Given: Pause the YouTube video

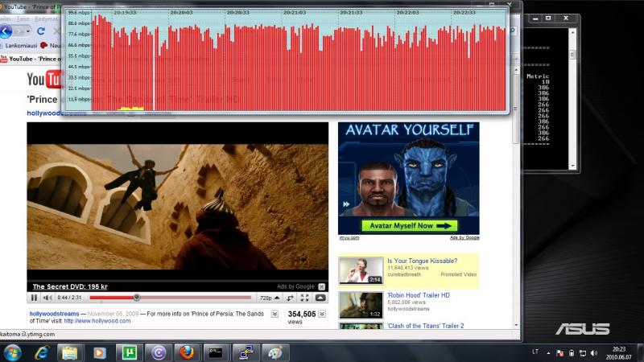Looking at the screenshot, I should [34, 298].
